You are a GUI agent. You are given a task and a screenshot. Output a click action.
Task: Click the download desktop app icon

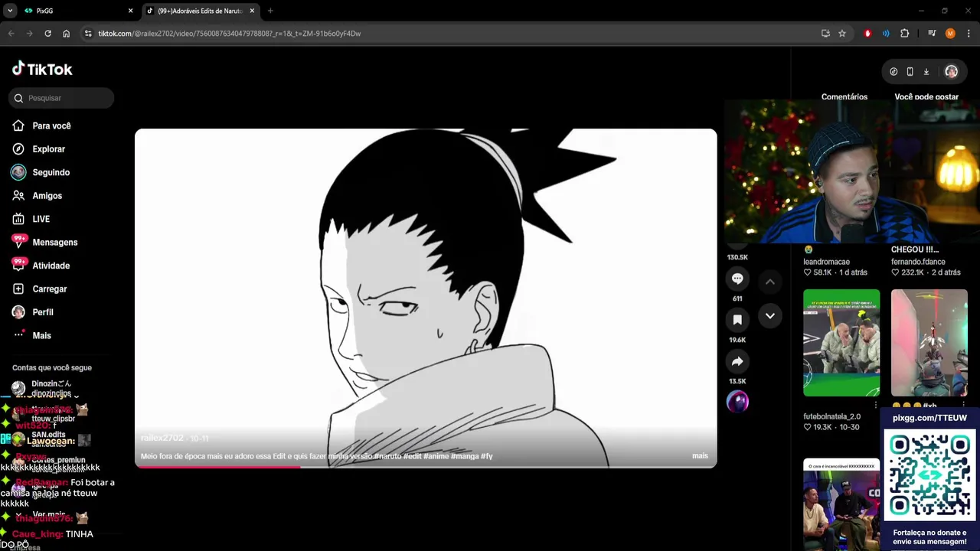click(926, 71)
